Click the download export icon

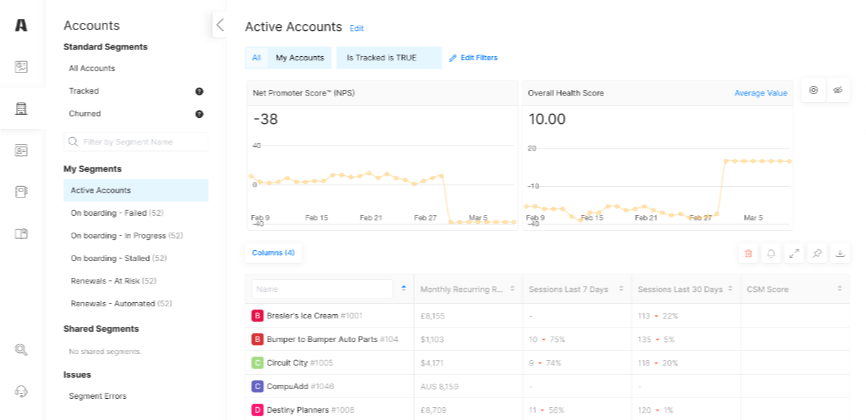839,253
